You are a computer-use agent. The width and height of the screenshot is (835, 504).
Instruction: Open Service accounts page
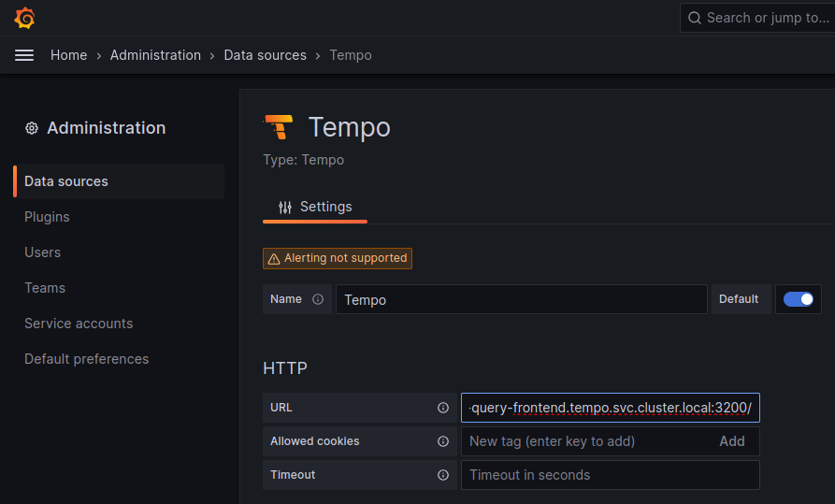[x=79, y=324]
